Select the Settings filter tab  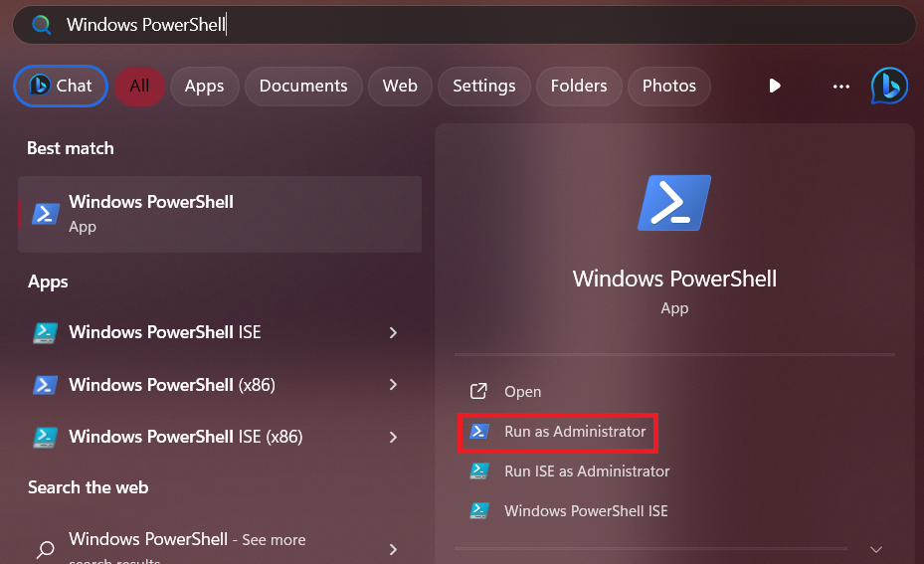483,87
